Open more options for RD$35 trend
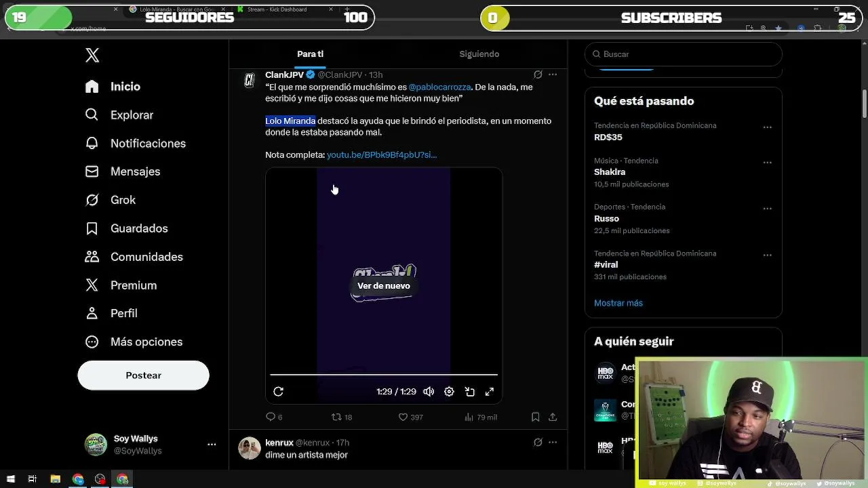Screen dimensions: 868x488 coord(768,127)
